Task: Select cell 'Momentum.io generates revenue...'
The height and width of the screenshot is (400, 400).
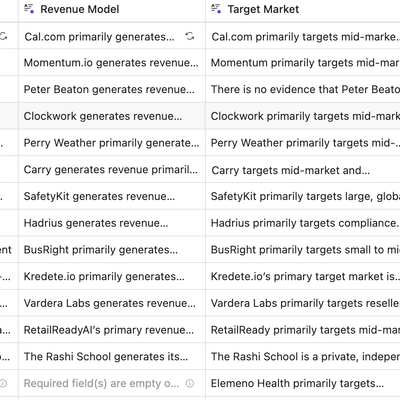Action: [x=112, y=63]
